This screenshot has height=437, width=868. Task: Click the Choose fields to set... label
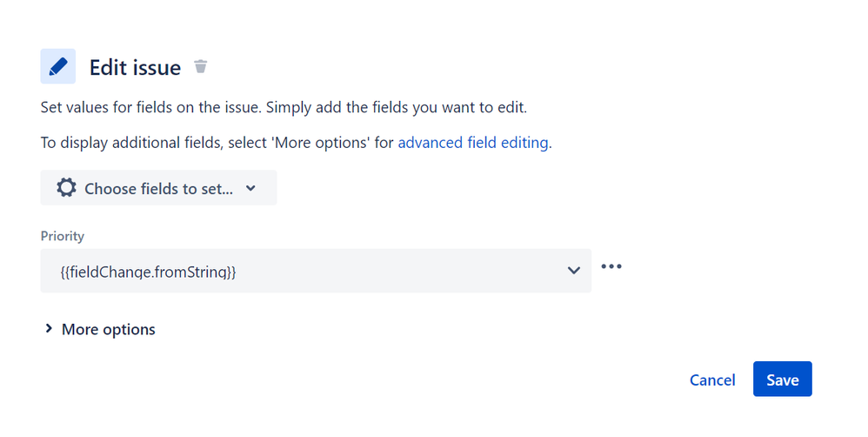[158, 188]
